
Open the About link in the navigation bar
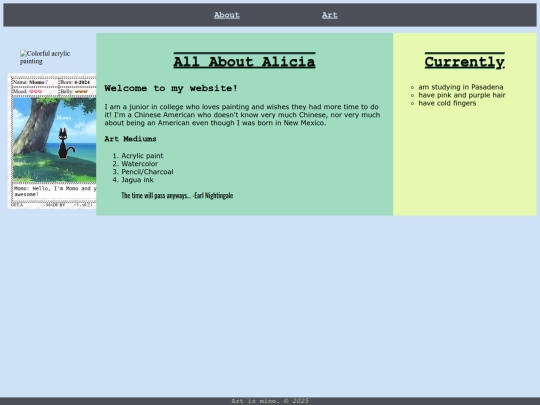click(x=227, y=15)
